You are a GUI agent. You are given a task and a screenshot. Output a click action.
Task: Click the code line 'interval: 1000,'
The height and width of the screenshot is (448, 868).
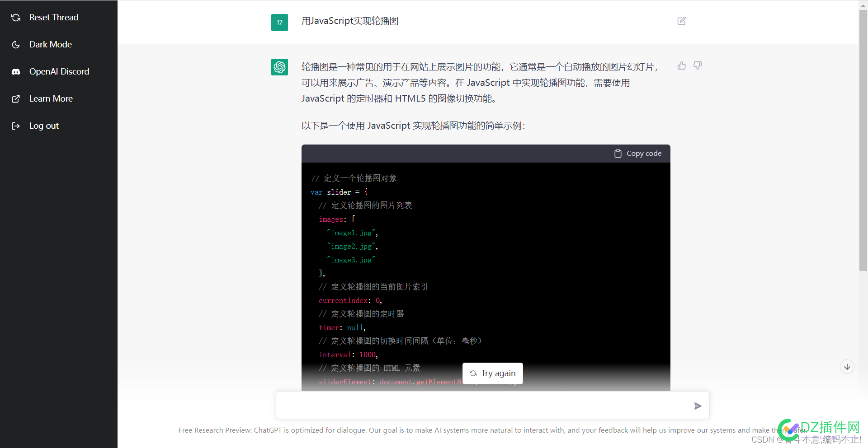(x=348, y=355)
